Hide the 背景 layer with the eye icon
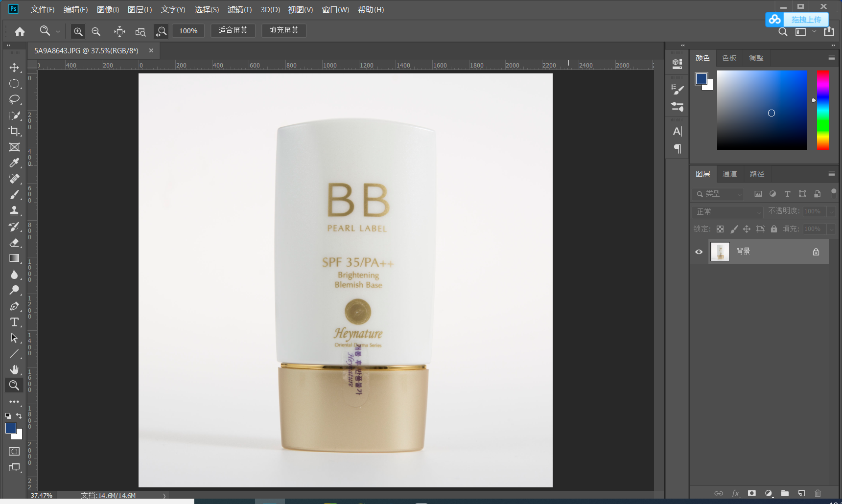The image size is (842, 504). [699, 252]
